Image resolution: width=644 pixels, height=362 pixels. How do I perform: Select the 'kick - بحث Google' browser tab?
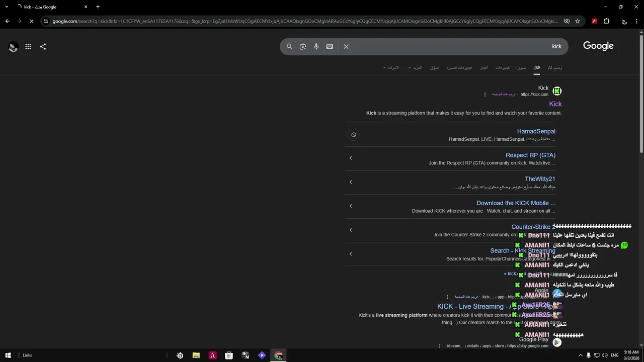[52, 7]
